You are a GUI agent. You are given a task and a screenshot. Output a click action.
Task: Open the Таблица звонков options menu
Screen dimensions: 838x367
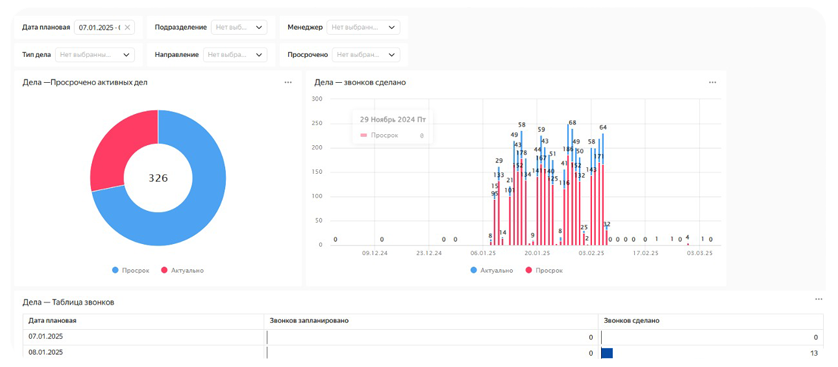coord(819,299)
